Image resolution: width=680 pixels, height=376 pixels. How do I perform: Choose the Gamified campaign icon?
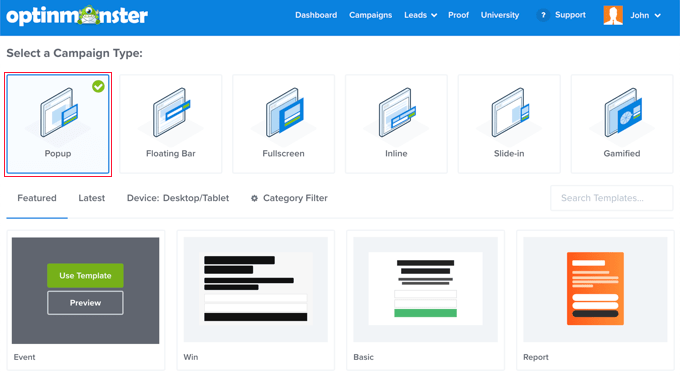tap(623, 112)
